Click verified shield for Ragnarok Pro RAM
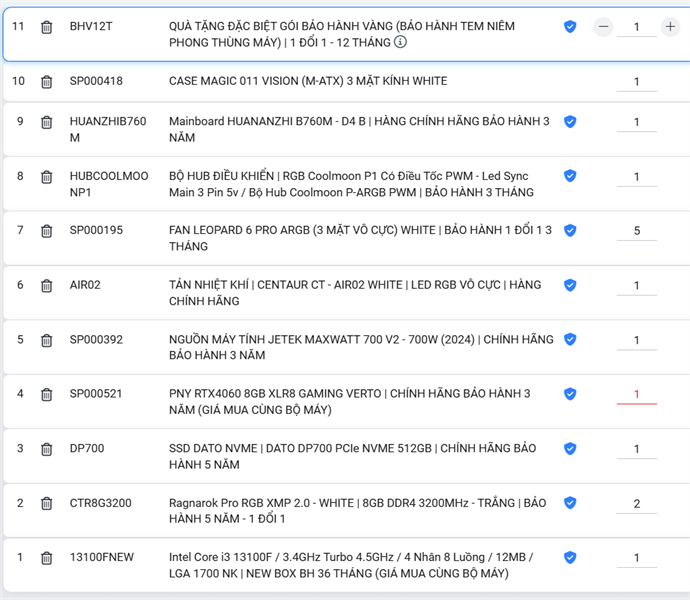Image resolution: width=690 pixels, height=600 pixels. click(570, 502)
